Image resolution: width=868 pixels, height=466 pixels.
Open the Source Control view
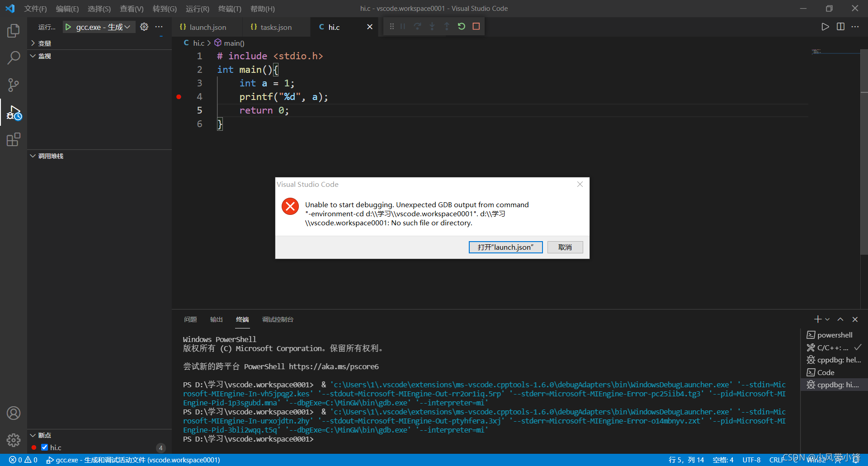pos(14,85)
